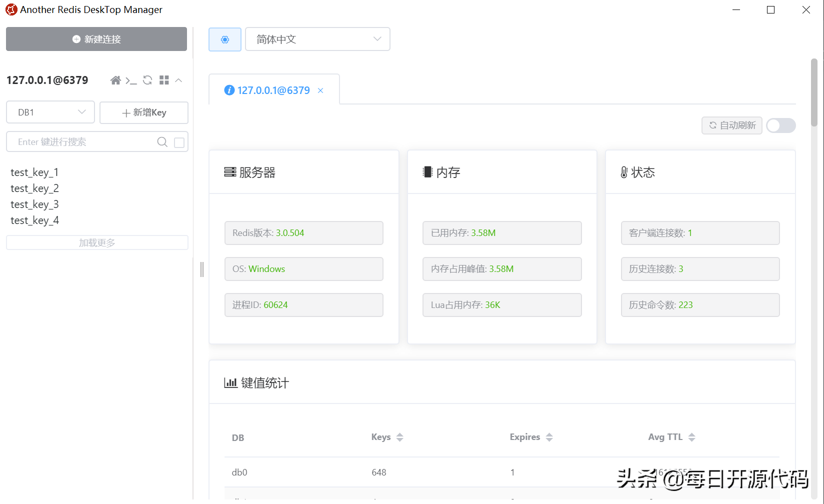Screen dimensions: 824x504
Task: Click the Another Redis Desktop Manager app icon
Action: pyautogui.click(x=11, y=9)
